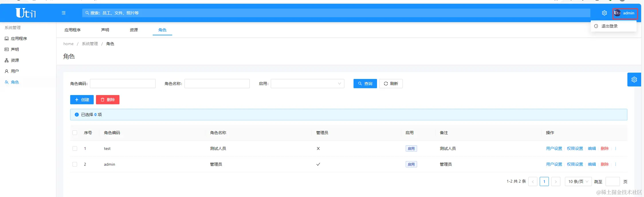The height and width of the screenshot is (197, 644).
Task: Focus the header search box
Action: pos(336,13)
